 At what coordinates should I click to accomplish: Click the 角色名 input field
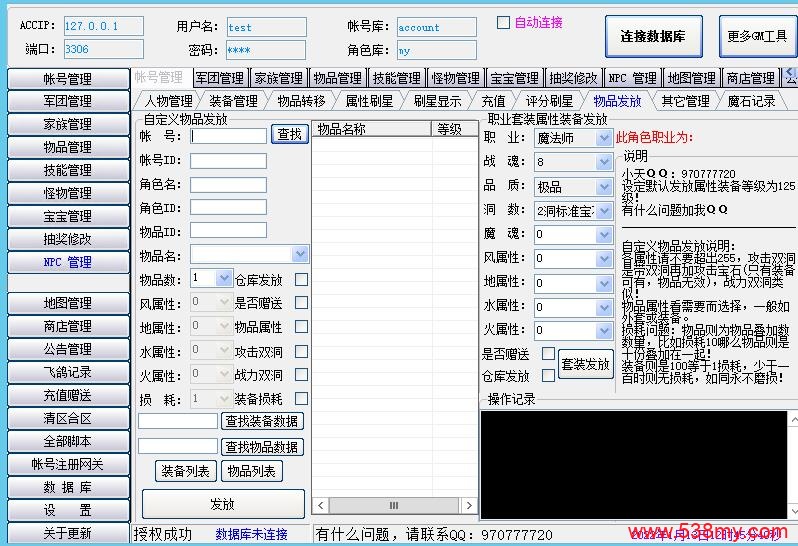pyautogui.click(x=229, y=185)
